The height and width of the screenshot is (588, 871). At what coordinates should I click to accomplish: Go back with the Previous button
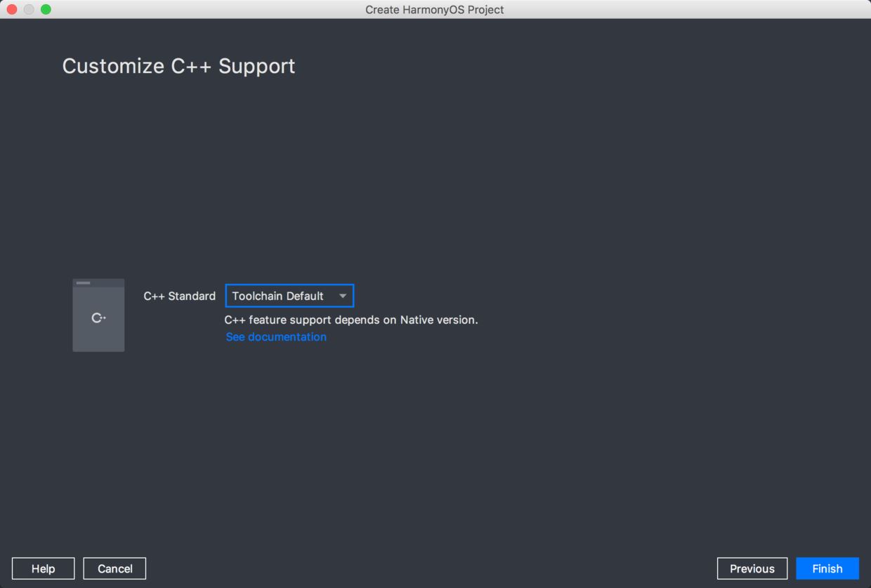click(752, 568)
